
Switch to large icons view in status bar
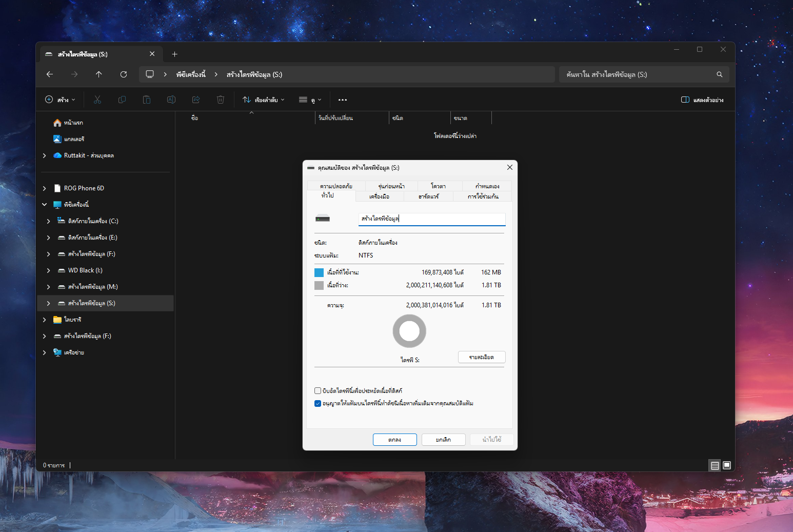tap(727, 465)
